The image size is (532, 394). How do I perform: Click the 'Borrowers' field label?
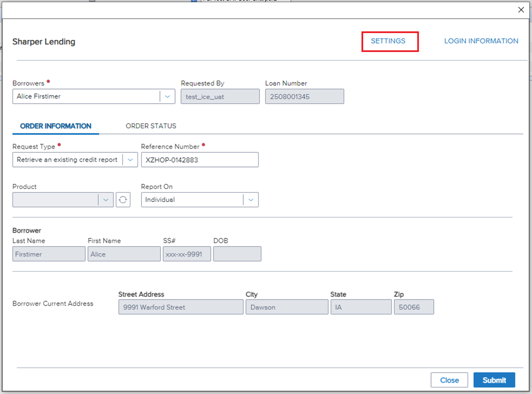coord(28,83)
